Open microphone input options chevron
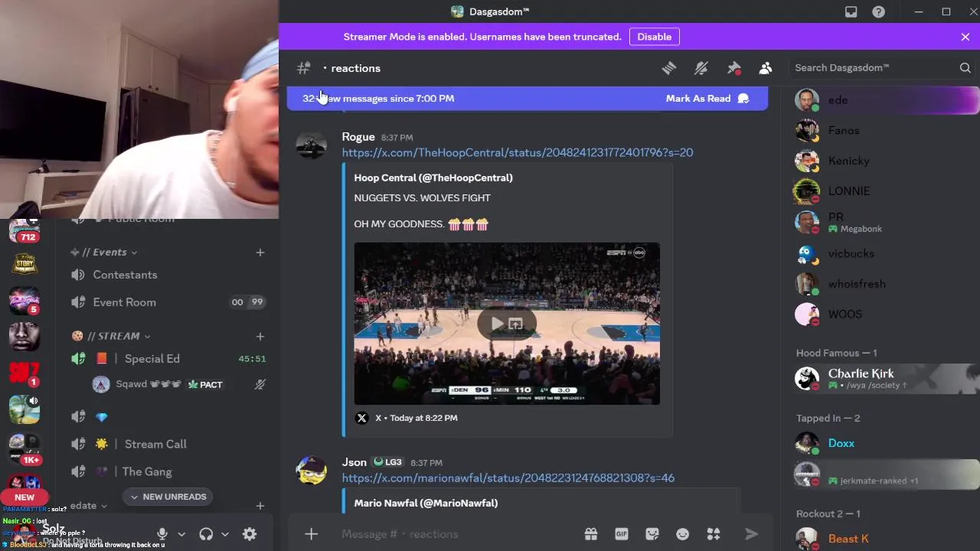Image resolution: width=980 pixels, height=551 pixels. (181, 534)
